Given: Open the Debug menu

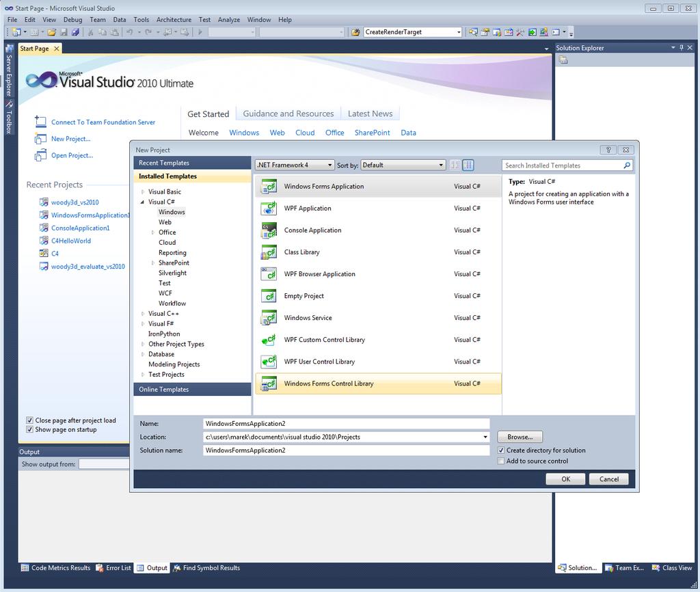Looking at the screenshot, I should pyautogui.click(x=72, y=20).
